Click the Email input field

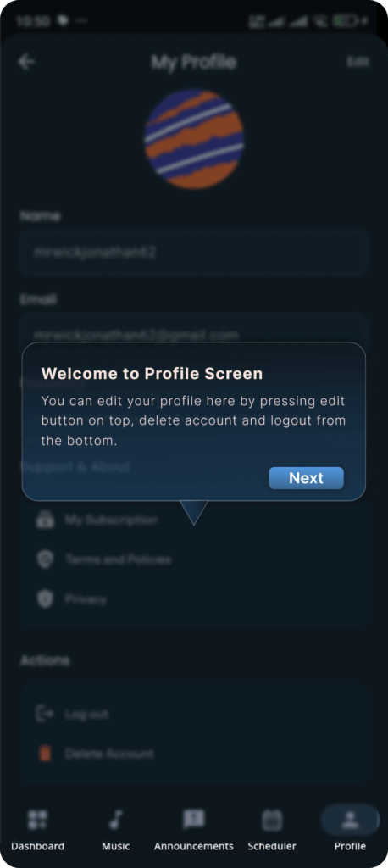[x=194, y=328]
